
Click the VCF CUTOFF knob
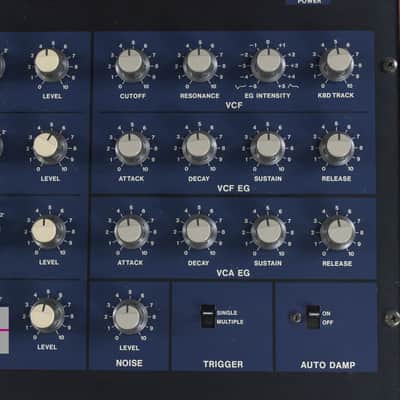[132, 63]
